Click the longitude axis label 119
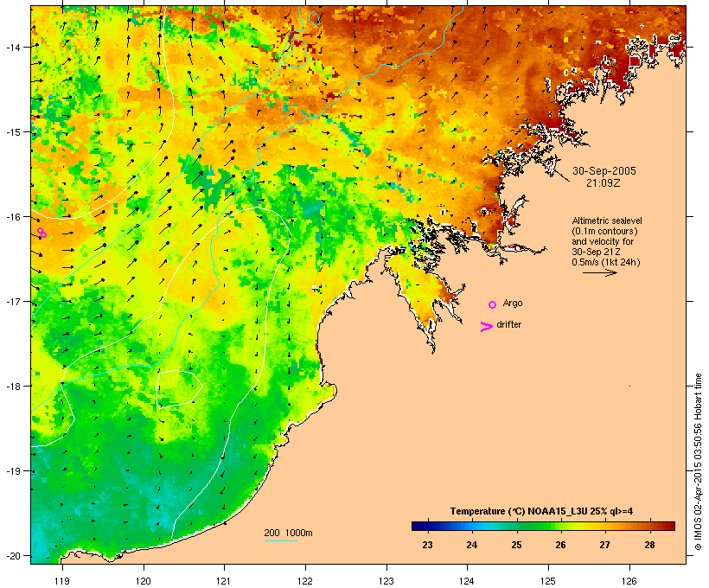The width and height of the screenshot is (709, 588). [x=62, y=581]
